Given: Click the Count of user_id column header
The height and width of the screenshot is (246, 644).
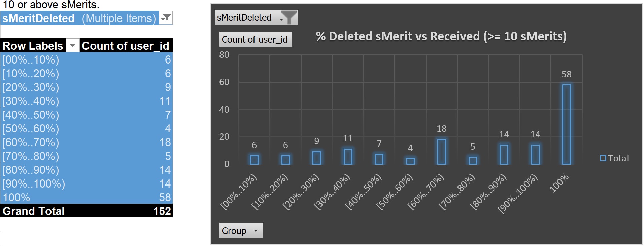Looking at the screenshot, I should coord(126,45).
